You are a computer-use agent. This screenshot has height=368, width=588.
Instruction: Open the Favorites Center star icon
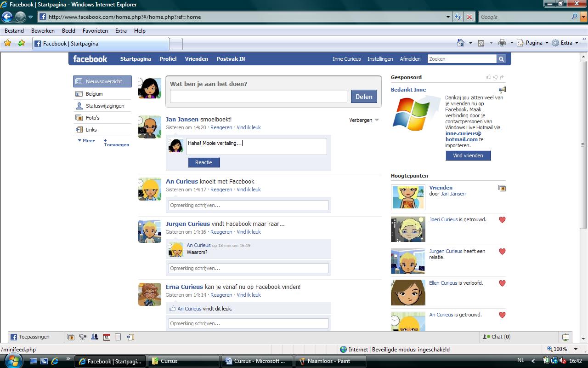(7, 43)
